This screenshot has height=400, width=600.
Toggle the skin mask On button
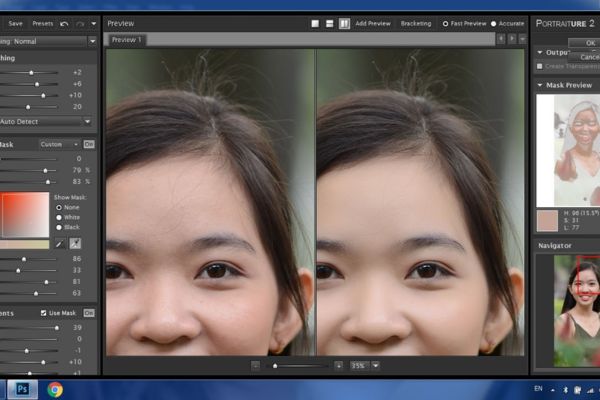coord(89,144)
